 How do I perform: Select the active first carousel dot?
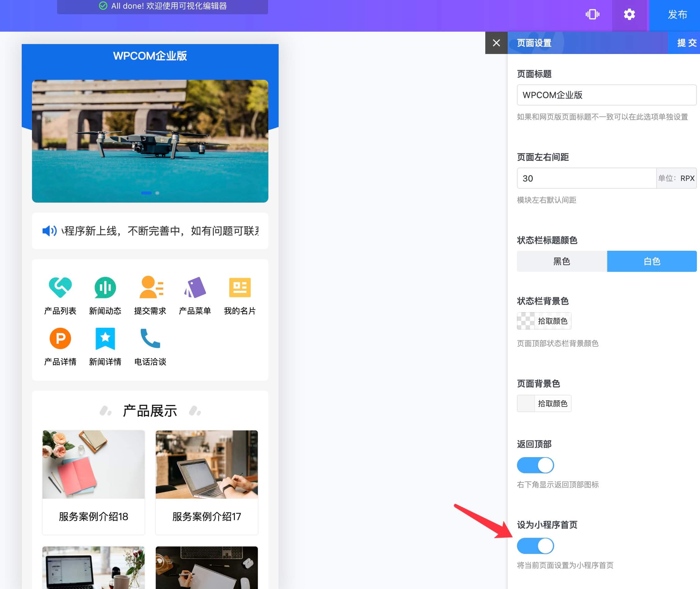point(146,193)
